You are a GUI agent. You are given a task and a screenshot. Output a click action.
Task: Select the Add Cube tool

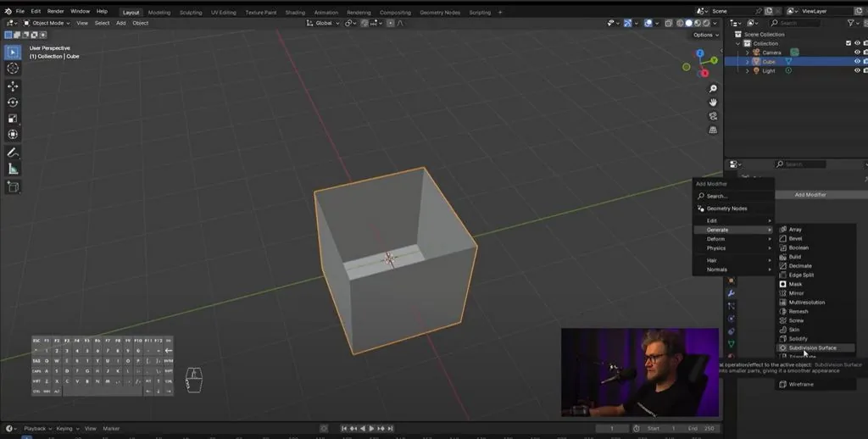pos(13,187)
